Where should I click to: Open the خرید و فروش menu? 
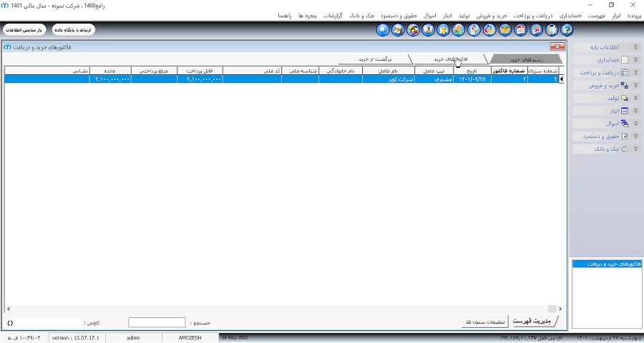492,16
